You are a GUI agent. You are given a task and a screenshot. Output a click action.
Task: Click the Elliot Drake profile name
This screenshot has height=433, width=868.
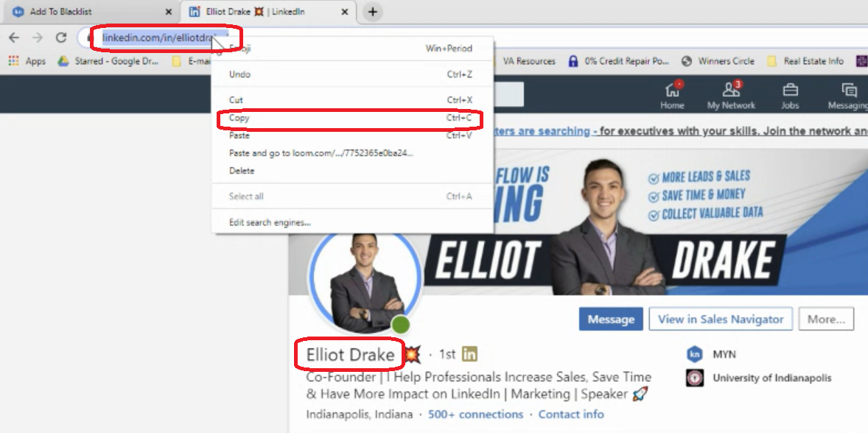click(350, 354)
